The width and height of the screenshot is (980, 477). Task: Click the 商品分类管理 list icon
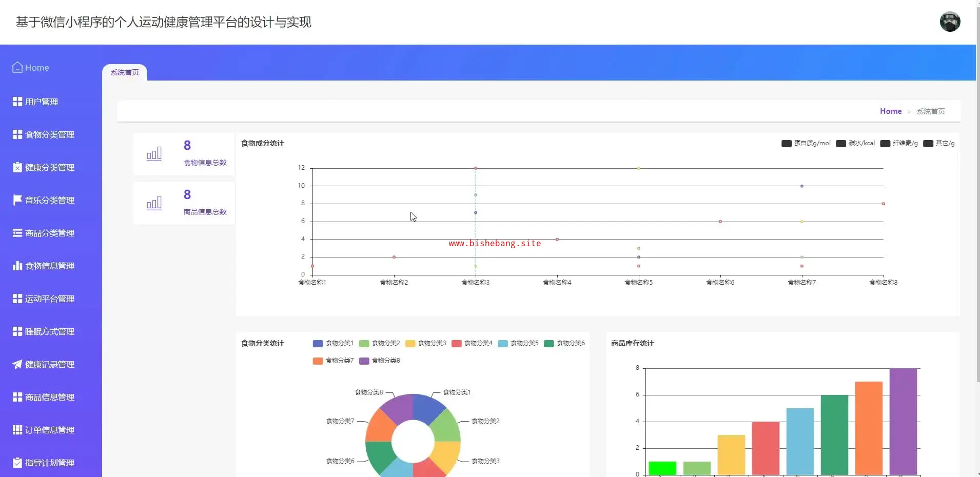17,233
